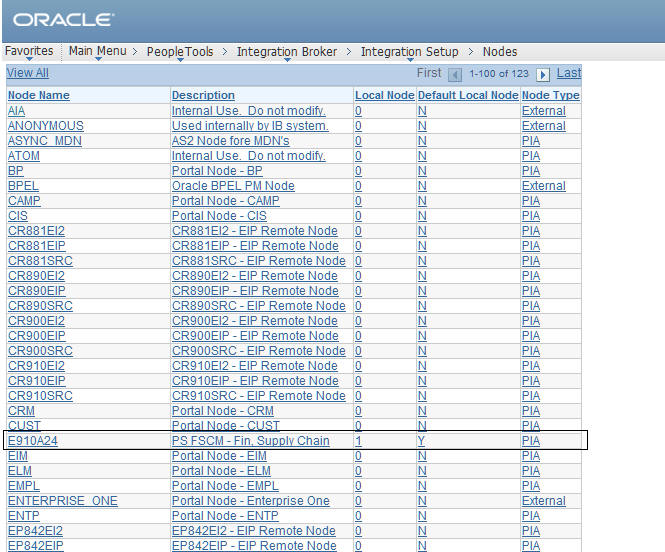
Task: Sort by Description column header
Action: 203,95
